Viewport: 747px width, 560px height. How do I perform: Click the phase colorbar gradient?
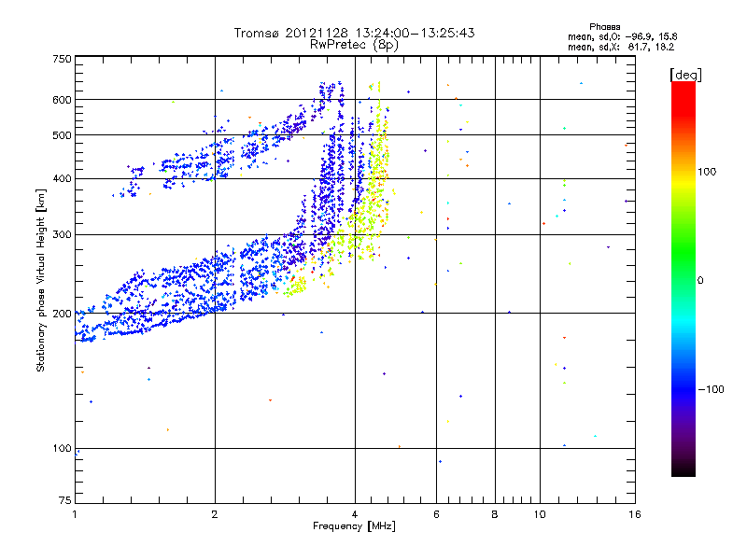(684, 279)
